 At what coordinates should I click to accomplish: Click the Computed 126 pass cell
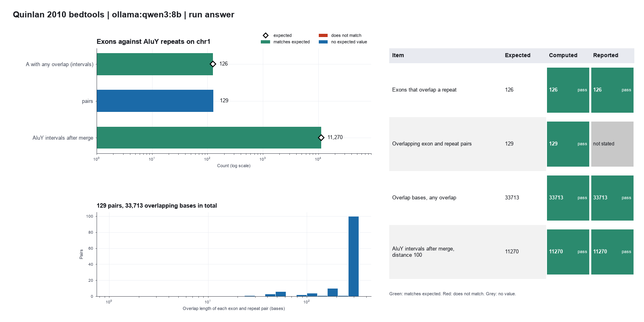[568, 90]
